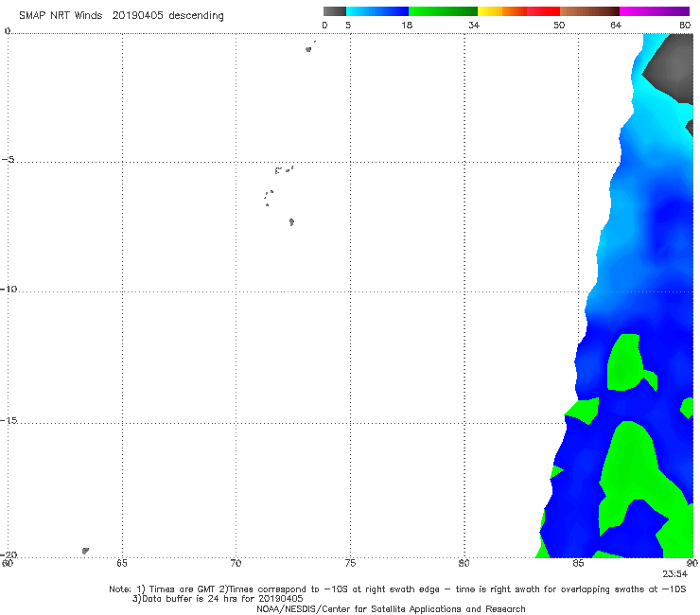The width and height of the screenshot is (700, 615).
Task: Click the note '3)Data buffer is 24 hrs for 20190405'
Action: point(218,599)
